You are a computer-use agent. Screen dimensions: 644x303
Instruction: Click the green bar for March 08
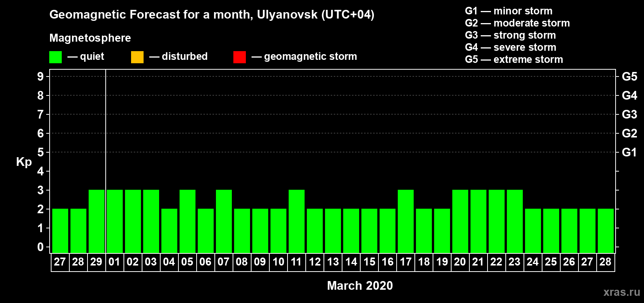[x=242, y=231]
